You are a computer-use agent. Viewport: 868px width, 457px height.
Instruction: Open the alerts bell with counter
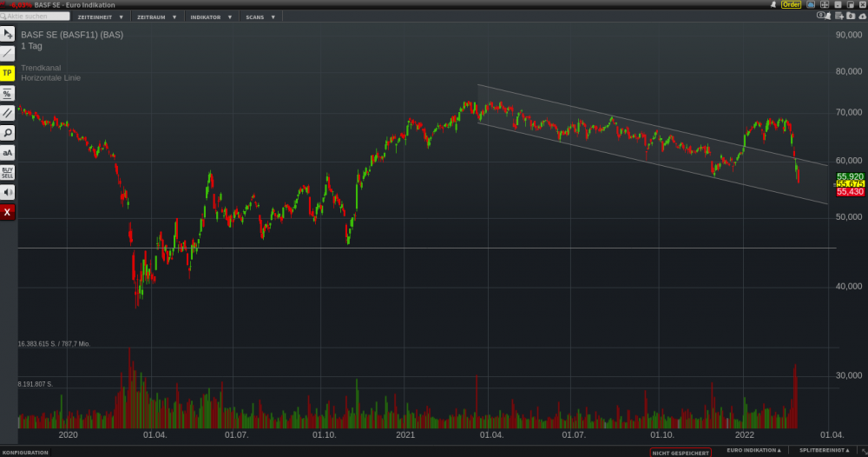point(824,16)
